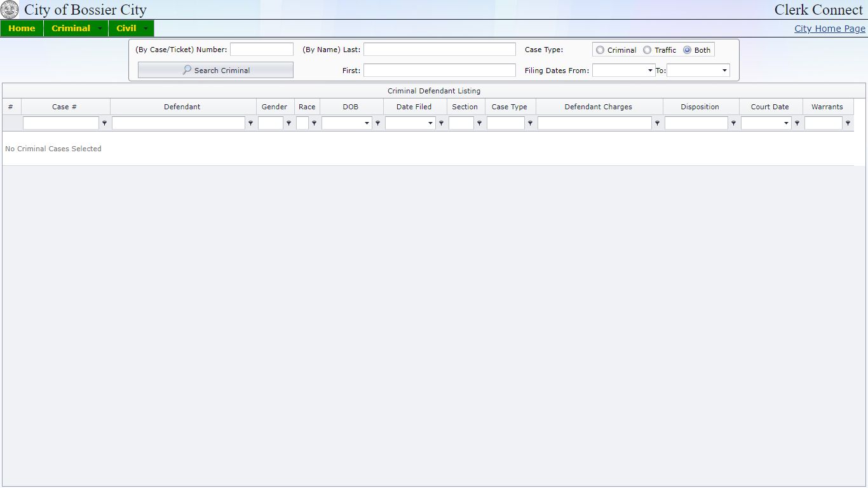Sort by the Warrants column header

[x=827, y=107]
